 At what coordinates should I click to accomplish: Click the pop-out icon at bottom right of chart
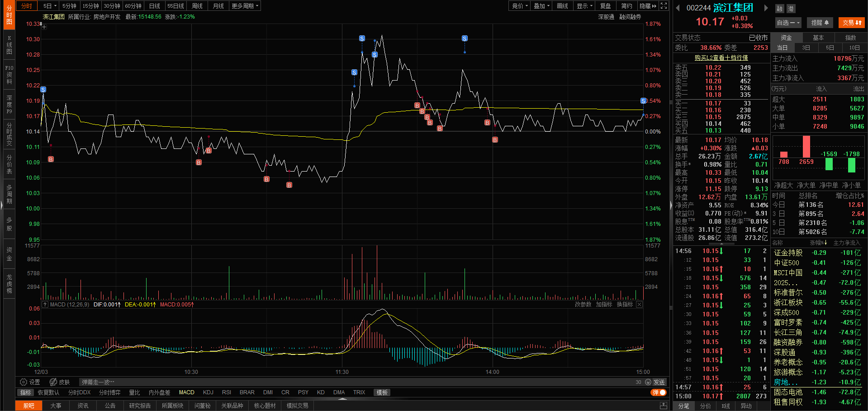point(664,405)
